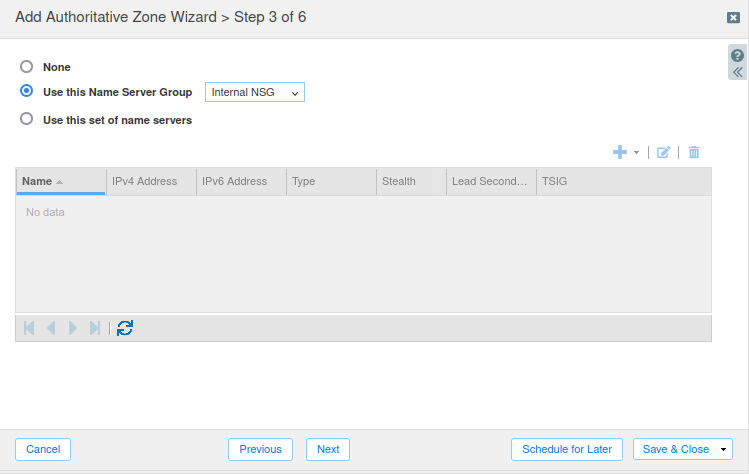Close the wizard dialog

(733, 17)
